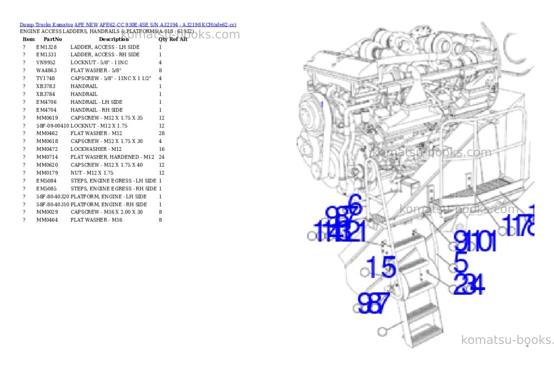Click the Description column header
This screenshot has height=392, width=554.
click(114, 39)
